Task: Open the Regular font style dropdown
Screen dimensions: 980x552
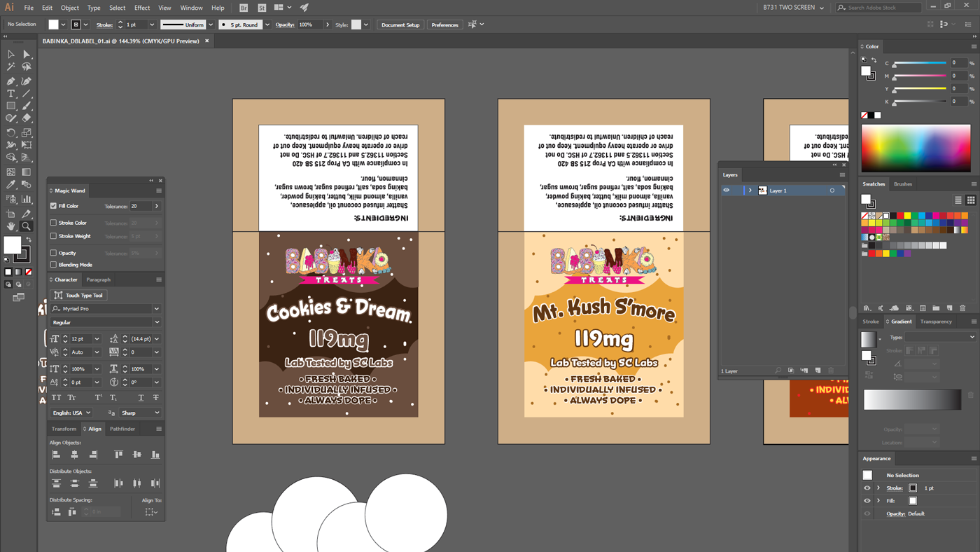Action: tap(157, 322)
